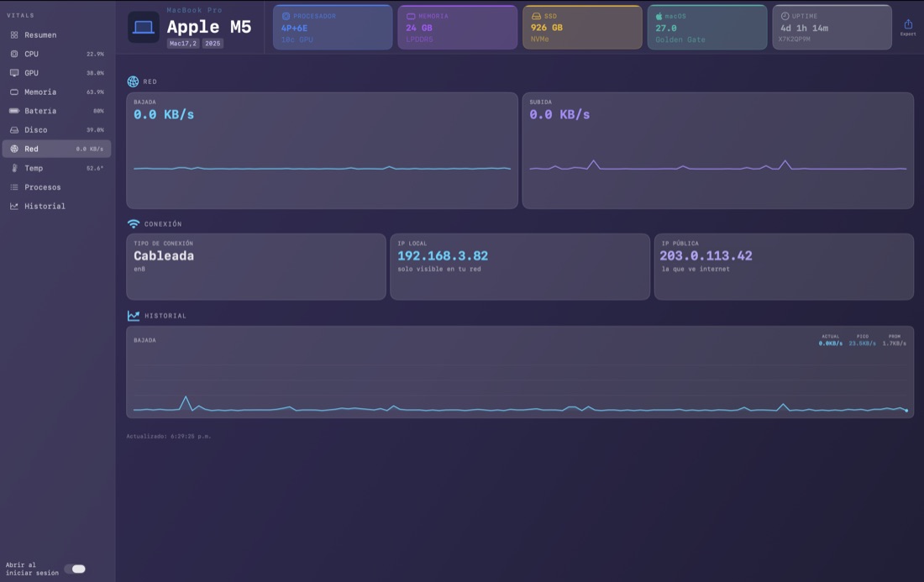Click the 2025 year tag
Viewport: 924px width, 582px height.
(213, 44)
